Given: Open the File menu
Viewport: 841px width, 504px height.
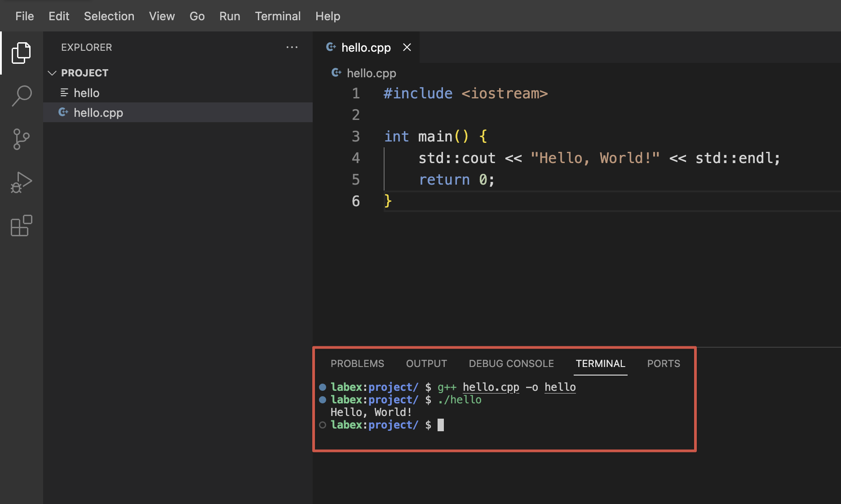Looking at the screenshot, I should click(24, 16).
